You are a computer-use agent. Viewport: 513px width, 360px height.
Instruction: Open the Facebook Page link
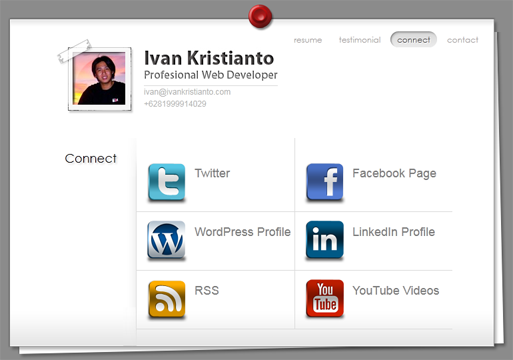(x=394, y=174)
